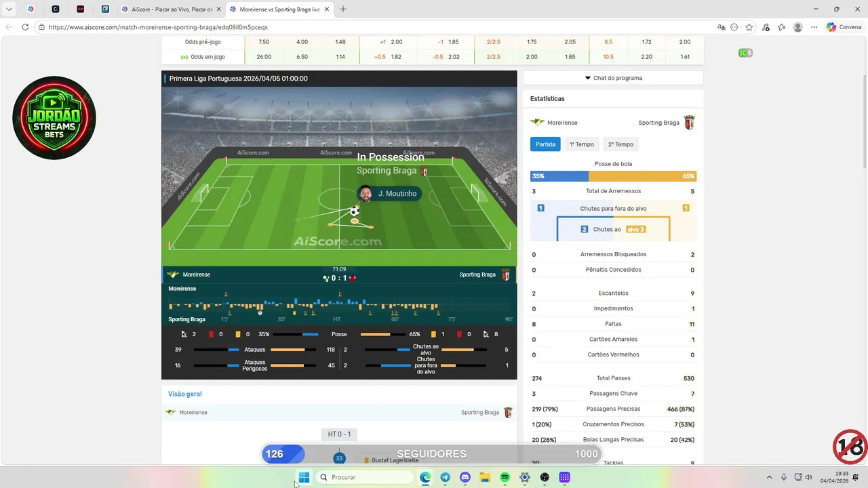This screenshot has width=868, height=488.
Task: Click the Sporting Braga name in Visão geral row
Action: click(480, 412)
